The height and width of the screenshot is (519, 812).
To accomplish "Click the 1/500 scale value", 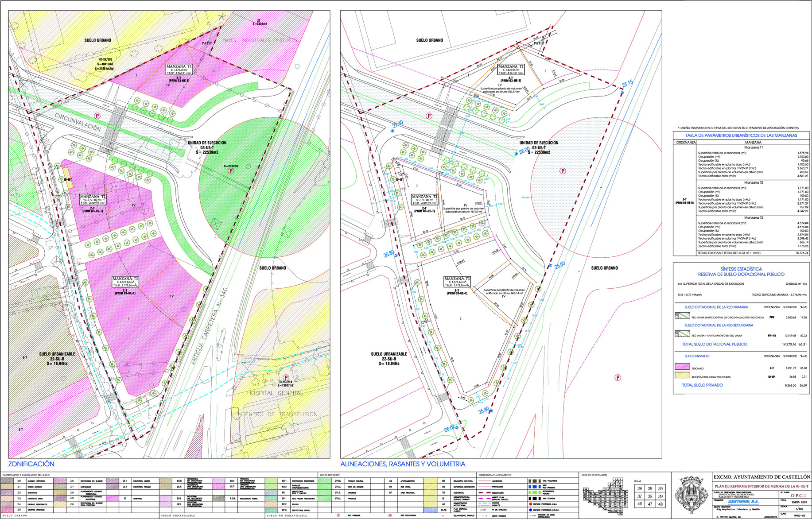I will coord(799,509).
